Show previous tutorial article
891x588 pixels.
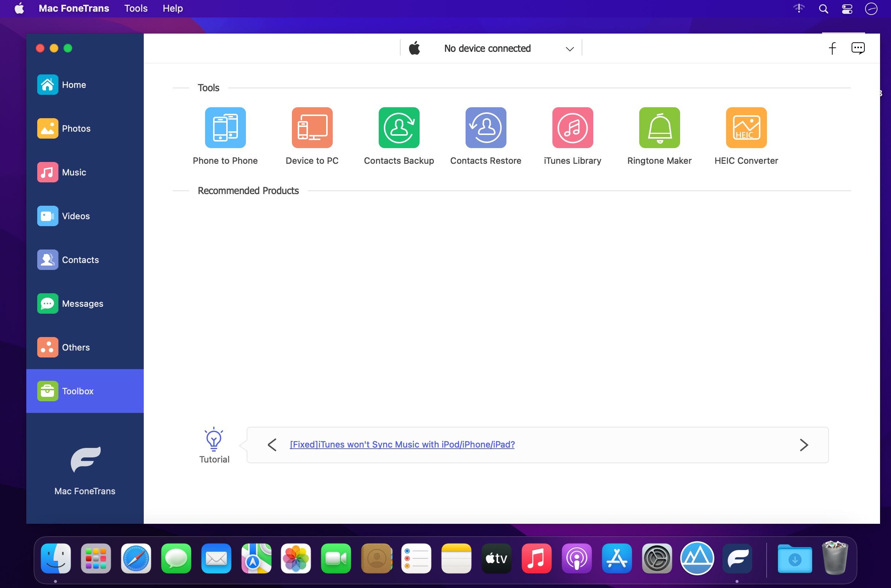coord(272,445)
